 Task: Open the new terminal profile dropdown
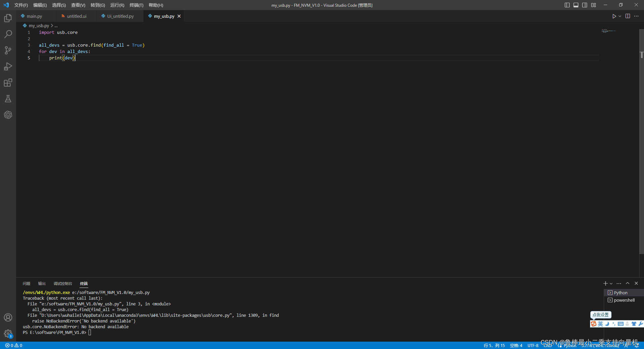611,284
